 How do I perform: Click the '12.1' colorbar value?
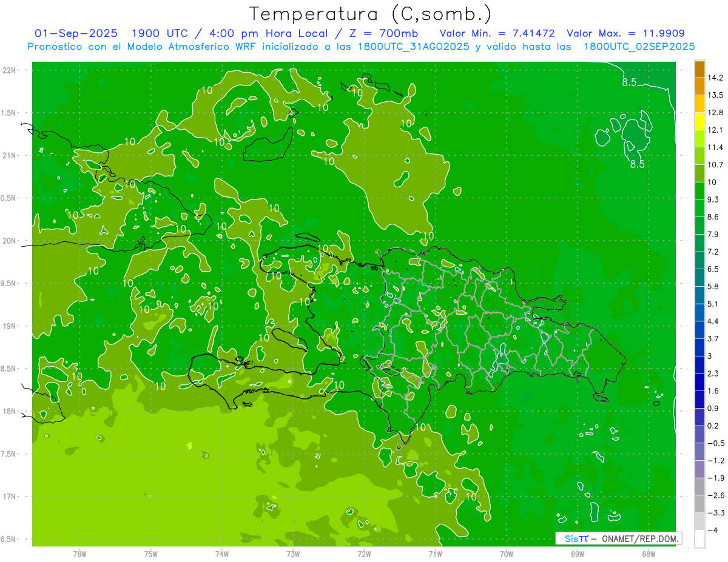pyautogui.click(x=715, y=130)
